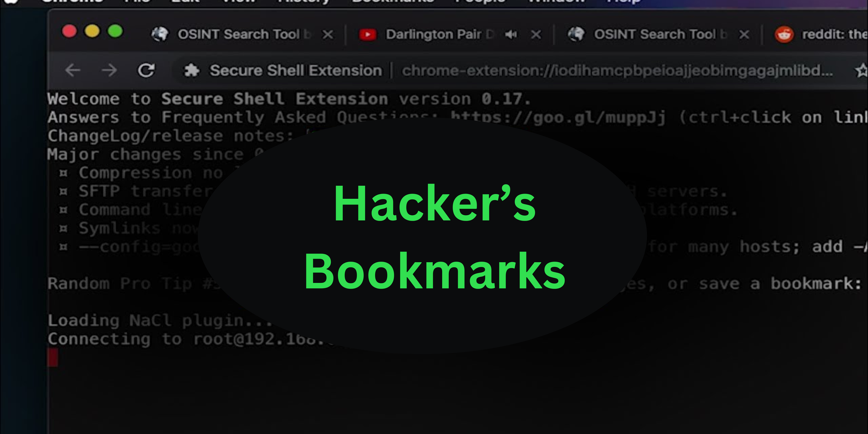Screen dimensions: 868x434
Task: Click the "or save a bookmark:" text
Action: click(x=765, y=284)
